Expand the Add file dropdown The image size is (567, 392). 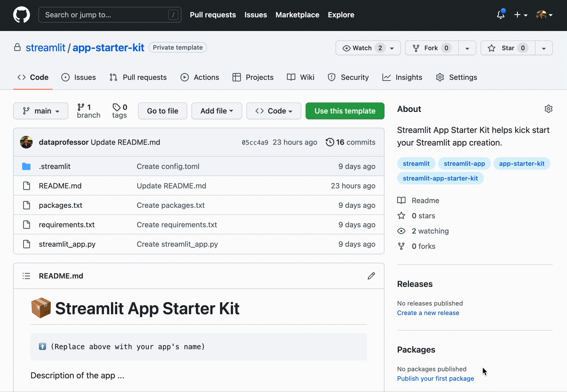(x=216, y=111)
